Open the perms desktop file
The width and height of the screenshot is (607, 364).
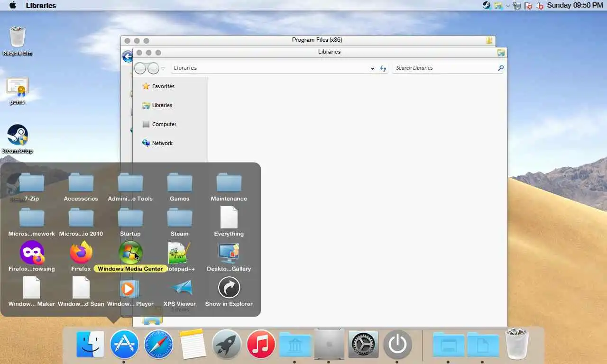(18, 91)
